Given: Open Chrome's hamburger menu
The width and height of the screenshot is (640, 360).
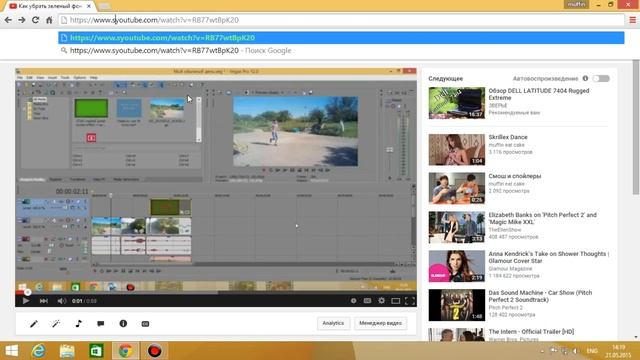Looking at the screenshot, I should coord(633,20).
